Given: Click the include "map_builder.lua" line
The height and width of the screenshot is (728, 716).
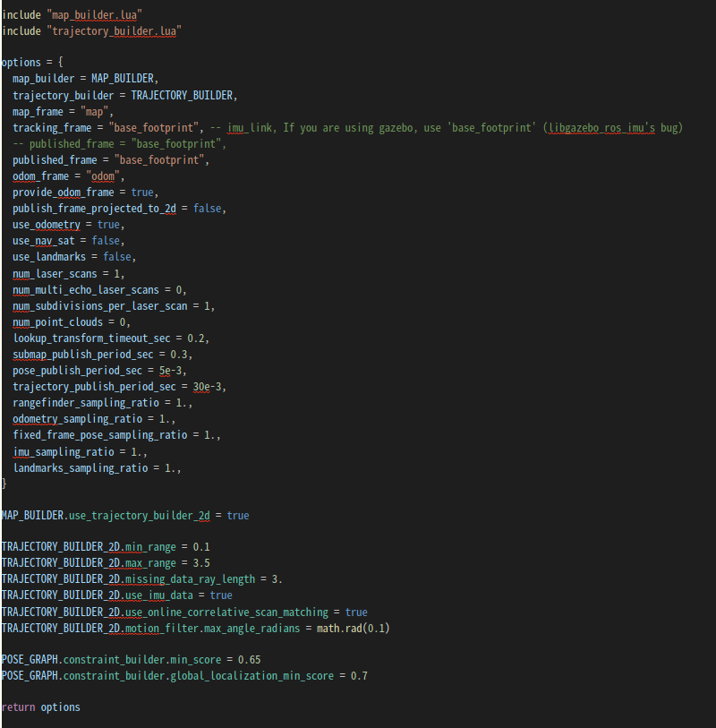Looking at the screenshot, I should (x=72, y=15).
